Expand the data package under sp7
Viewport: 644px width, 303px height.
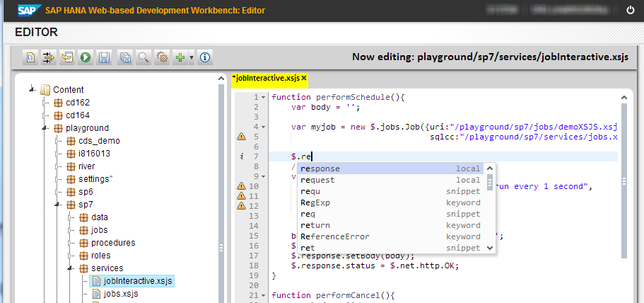click(x=71, y=217)
